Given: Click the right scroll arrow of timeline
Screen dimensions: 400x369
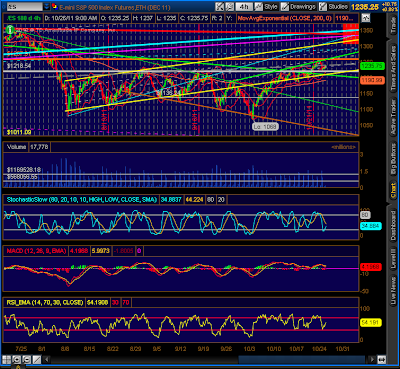Looking at the screenshot, I should click(x=372, y=360).
